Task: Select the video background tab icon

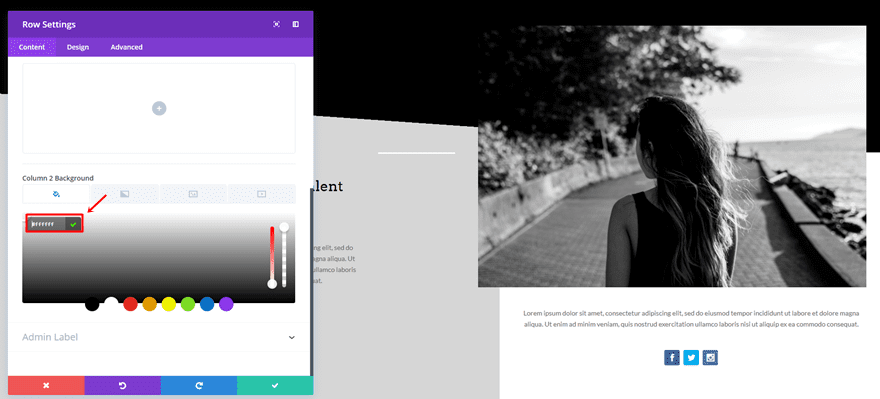Action: tap(262, 194)
